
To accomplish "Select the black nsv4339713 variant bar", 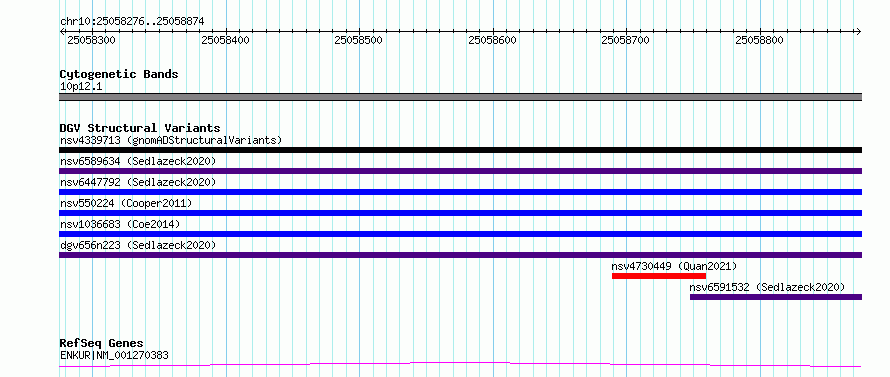I will (460, 150).
